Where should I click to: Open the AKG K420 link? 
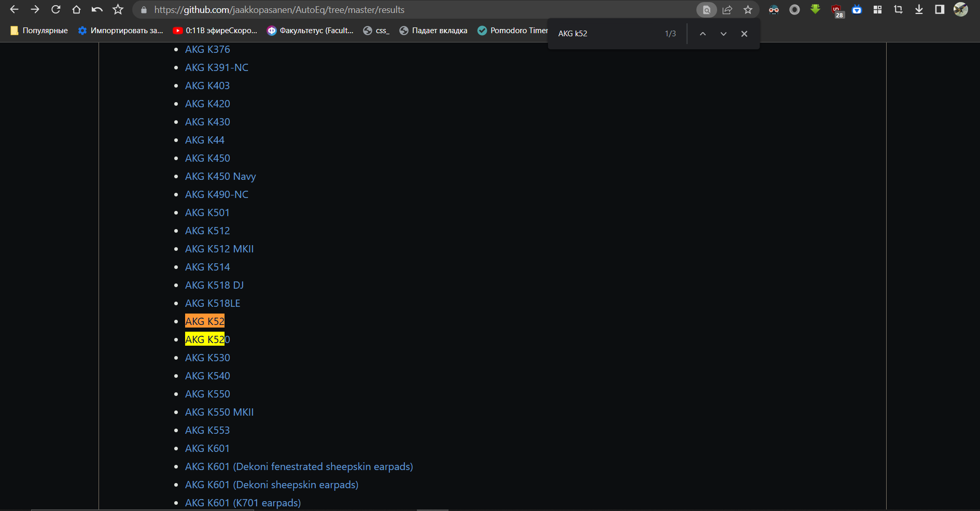coord(207,104)
